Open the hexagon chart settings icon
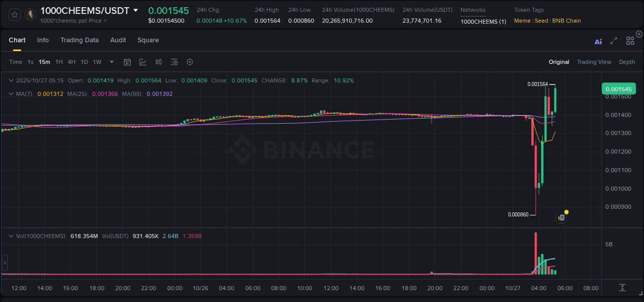 tap(190, 62)
